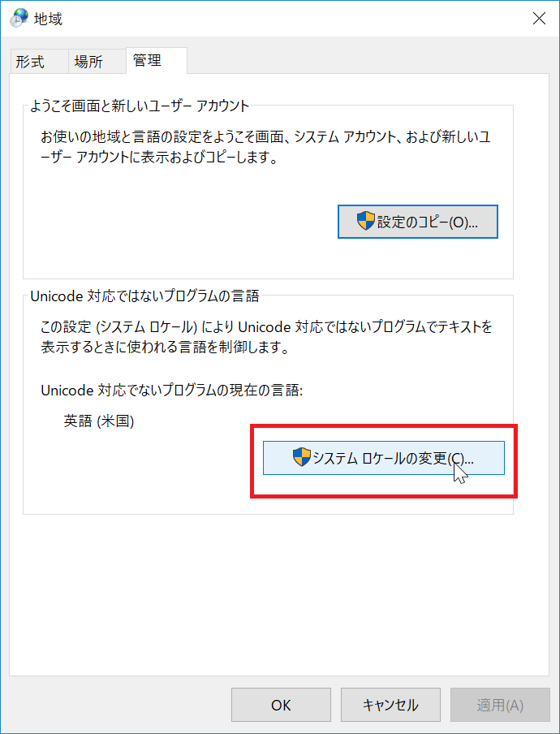
Task: Open the 場所 tab
Action: coord(88,62)
